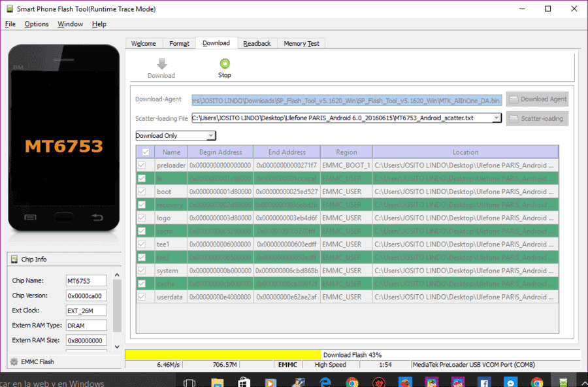This screenshot has height=387, width=588.
Task: Click the Download-Agent path field
Action: [x=346, y=100]
